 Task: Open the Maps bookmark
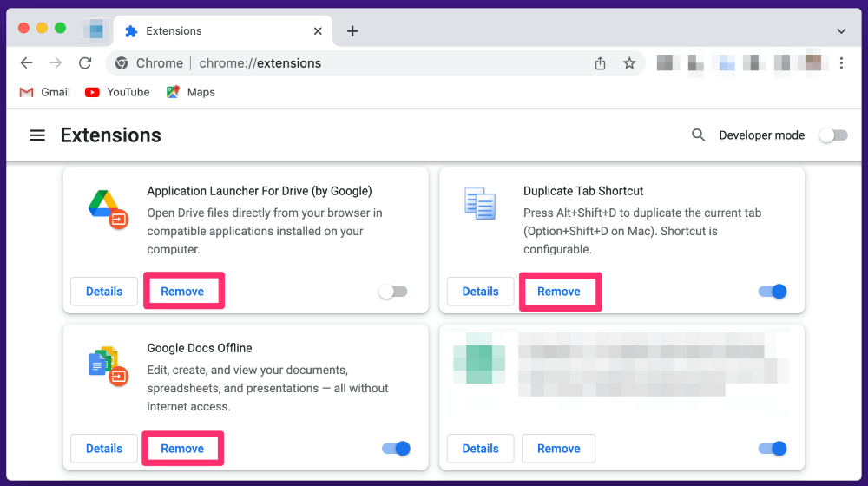190,92
